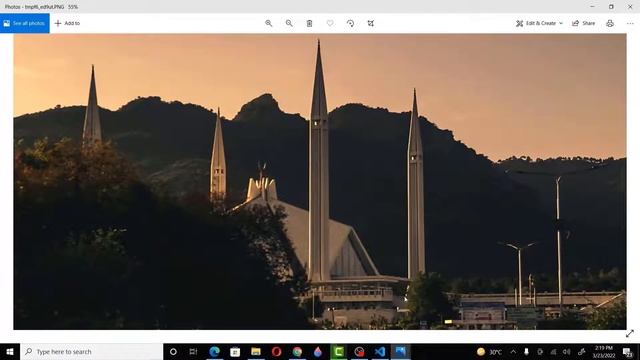640x360 pixels.
Task: Open the Windows Start menu
Action: point(10,351)
